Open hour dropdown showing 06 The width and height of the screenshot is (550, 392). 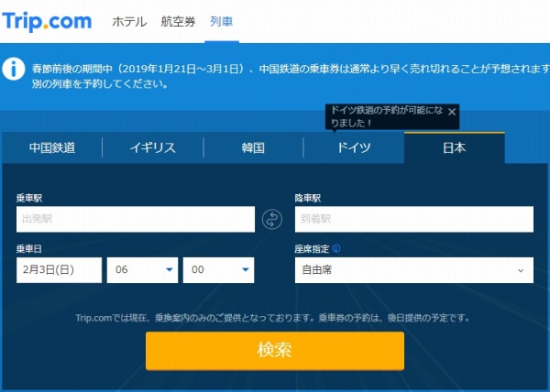click(x=142, y=270)
